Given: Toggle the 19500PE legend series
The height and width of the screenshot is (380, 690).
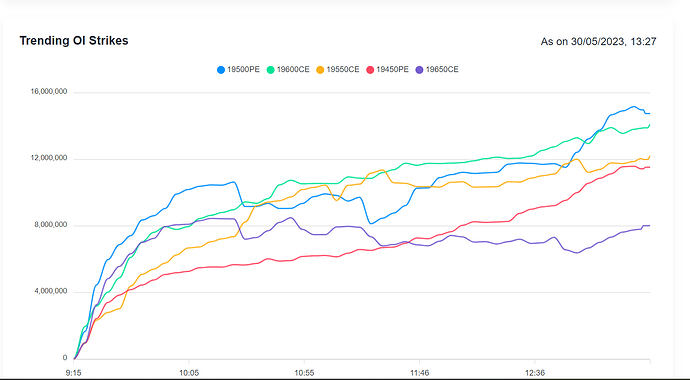Looking at the screenshot, I should 239,69.
